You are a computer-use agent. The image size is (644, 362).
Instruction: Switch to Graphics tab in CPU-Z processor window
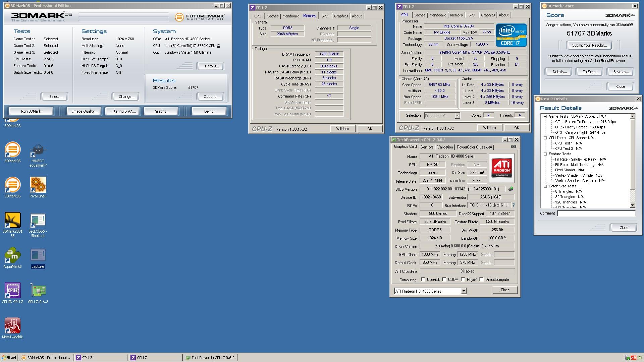(x=488, y=15)
